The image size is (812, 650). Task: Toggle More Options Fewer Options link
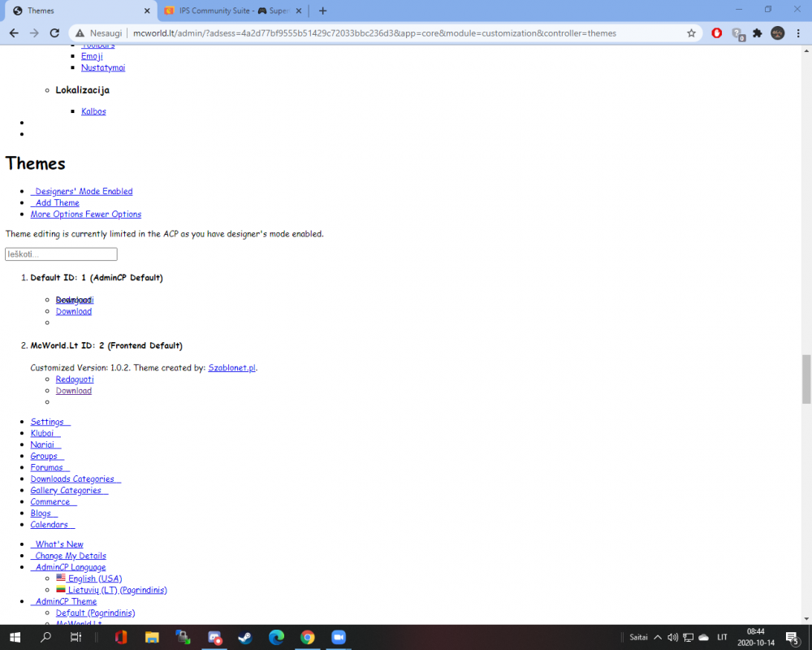click(85, 214)
